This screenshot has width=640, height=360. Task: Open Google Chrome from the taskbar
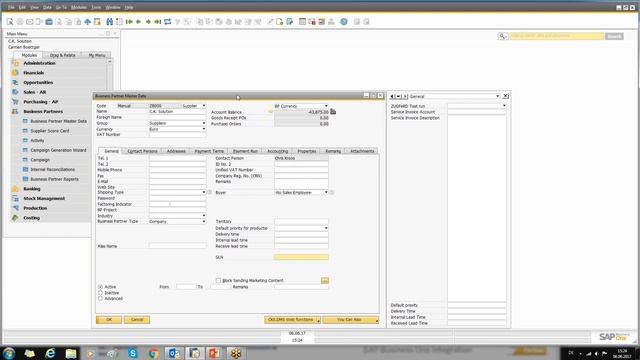(153, 353)
